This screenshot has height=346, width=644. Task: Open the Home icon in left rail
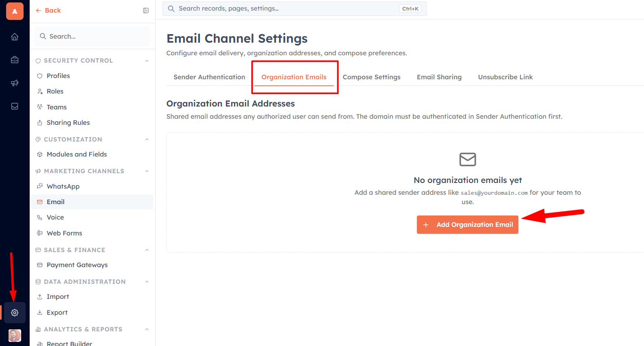point(15,37)
